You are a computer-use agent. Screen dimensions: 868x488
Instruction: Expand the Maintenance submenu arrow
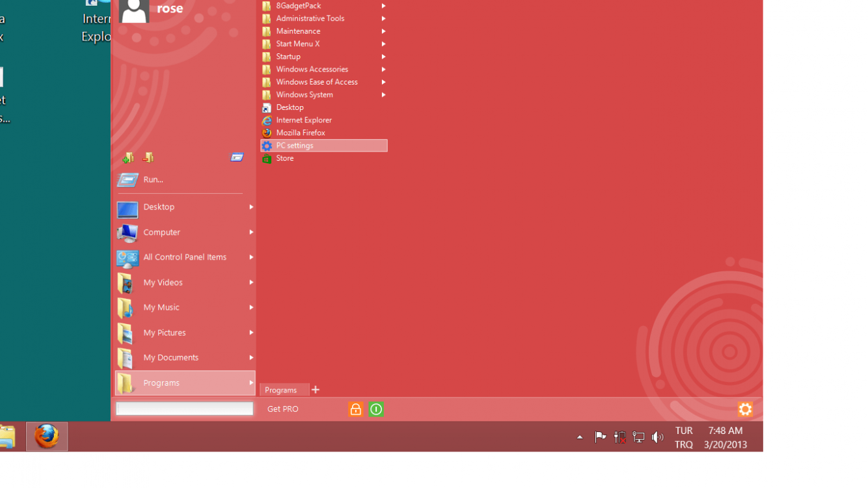[x=384, y=31]
